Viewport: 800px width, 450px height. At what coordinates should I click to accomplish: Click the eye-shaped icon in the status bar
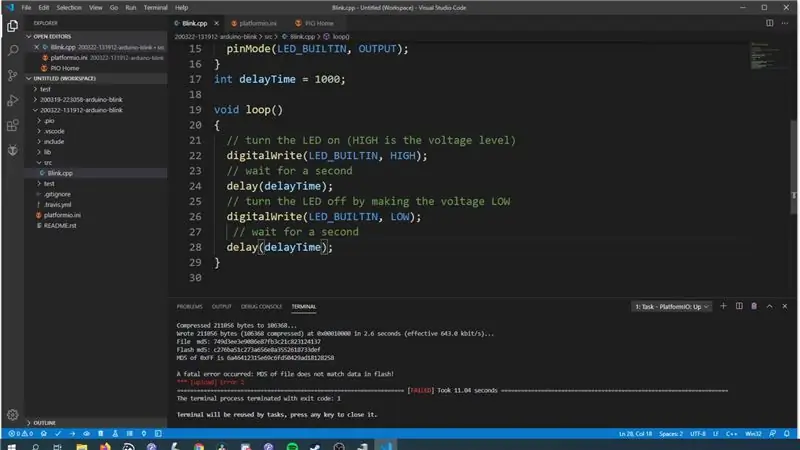87,434
